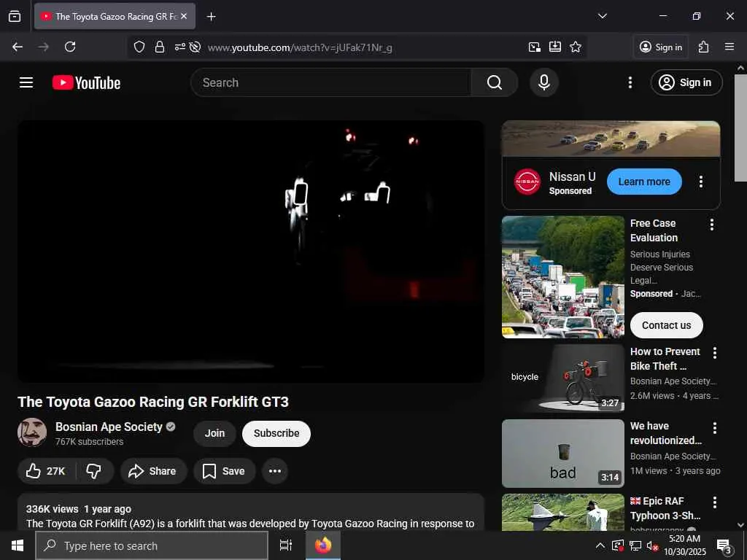This screenshot has height=560, width=747.
Task: Click the video player area
Action: [x=251, y=252]
